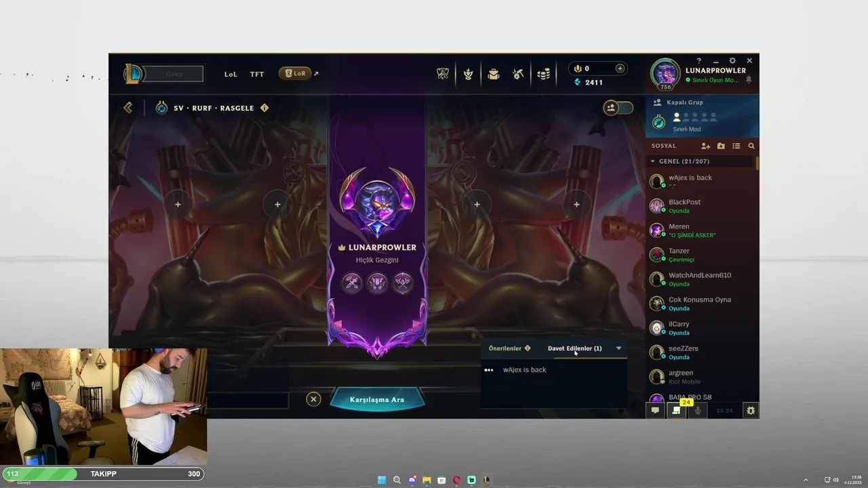This screenshot has width=868, height=488.
Task: Select friend seeZZers
Action: tap(702, 352)
